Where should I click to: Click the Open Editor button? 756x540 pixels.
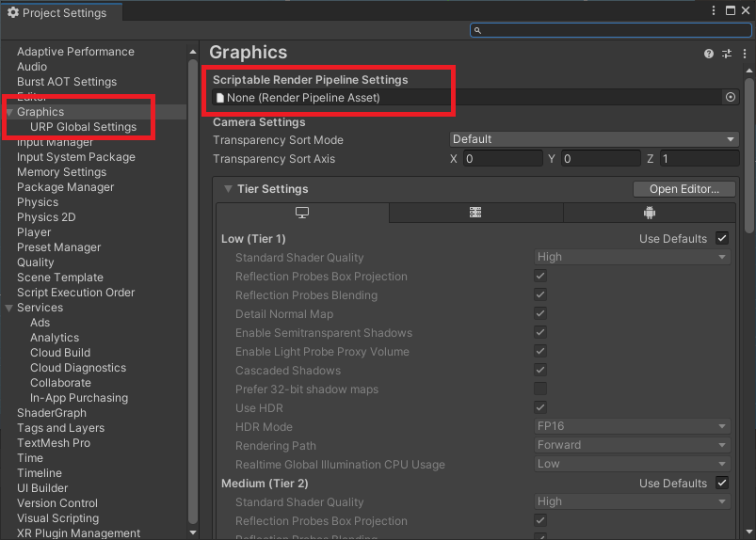point(684,189)
